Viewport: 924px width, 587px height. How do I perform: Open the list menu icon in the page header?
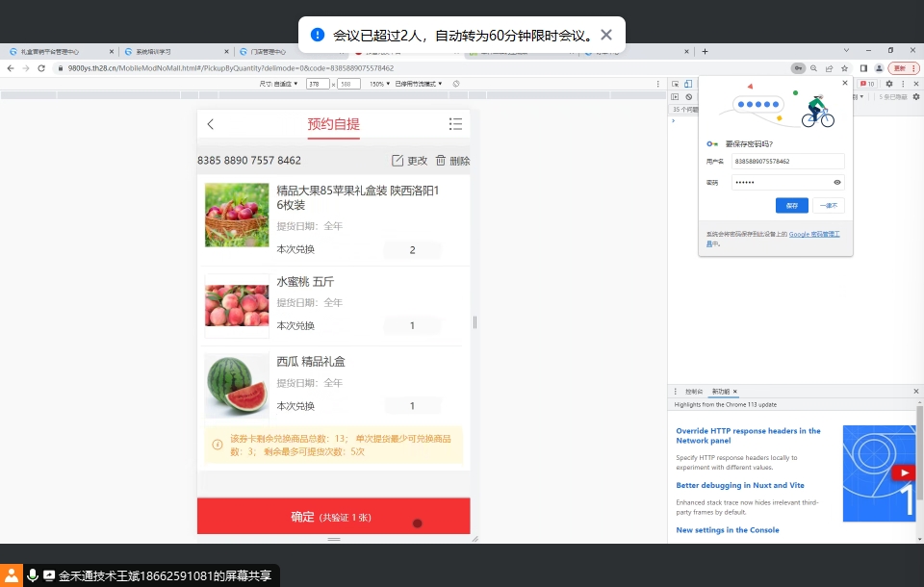click(x=455, y=124)
